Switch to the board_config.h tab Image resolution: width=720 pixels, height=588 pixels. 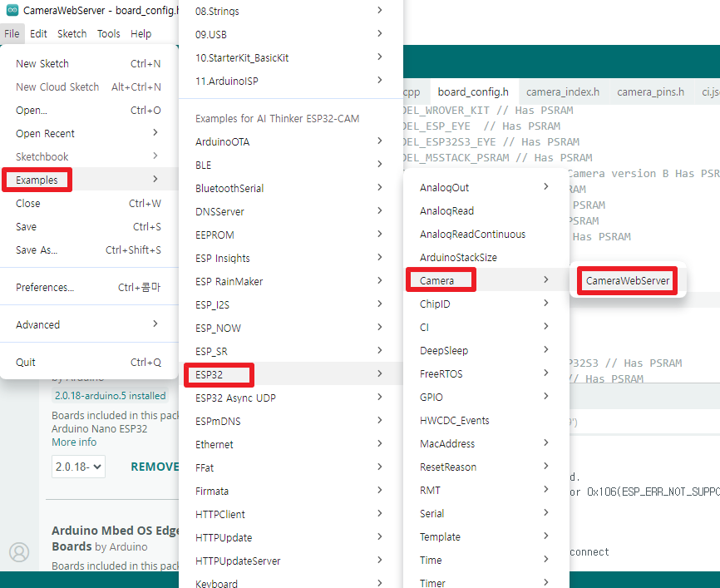coord(473,91)
